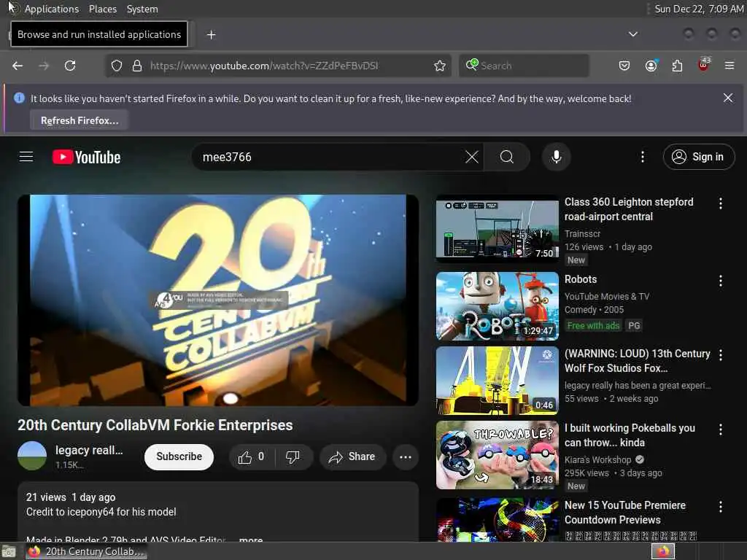Click the 'Trainsscr' channel name
This screenshot has height=560, width=747.
582,234
